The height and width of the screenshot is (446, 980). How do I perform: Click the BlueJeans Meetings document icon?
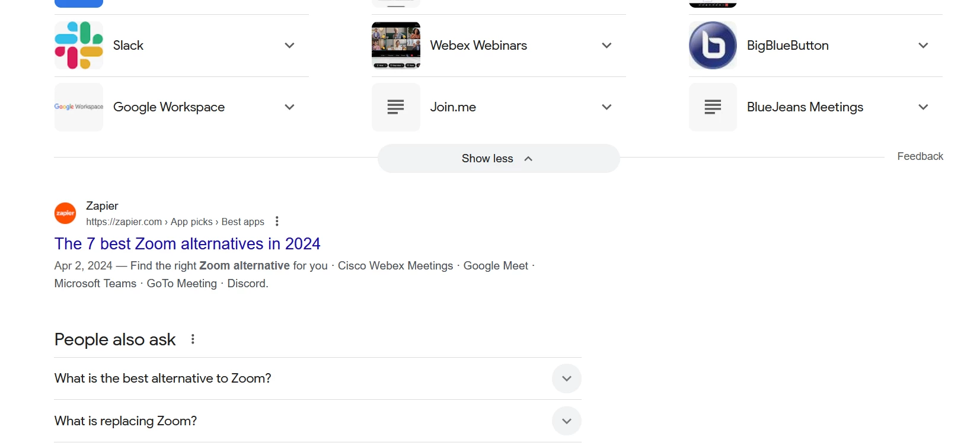pos(713,107)
